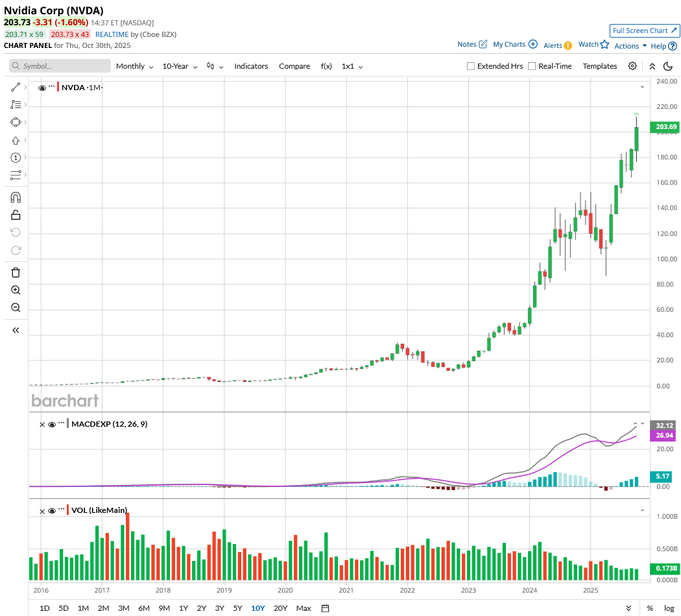
Task: Move the VOL pane up with chevron
Action: click(642, 510)
